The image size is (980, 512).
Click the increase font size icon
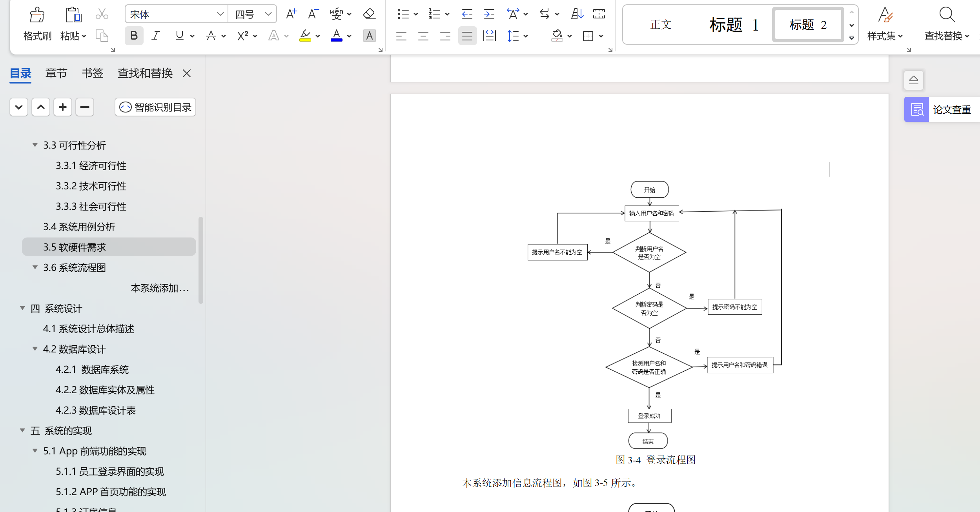tap(291, 14)
